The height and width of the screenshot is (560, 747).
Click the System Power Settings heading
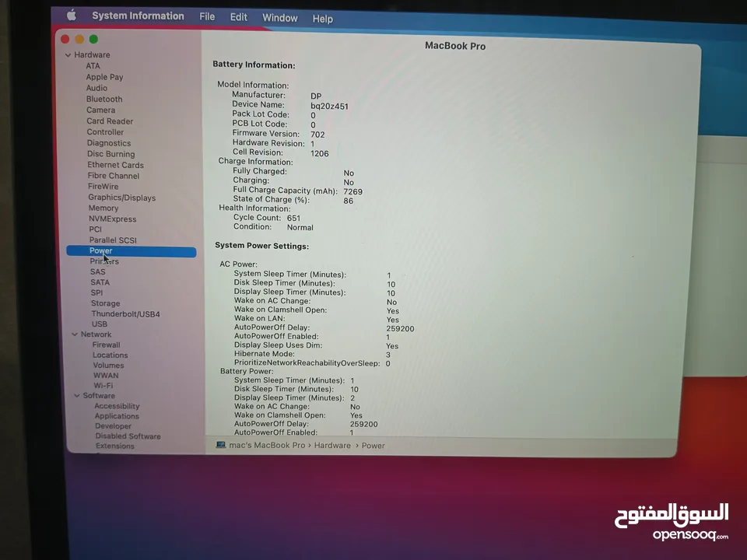coord(261,246)
